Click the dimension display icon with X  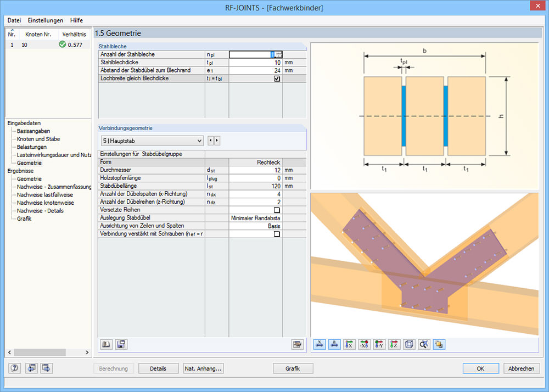pyautogui.click(x=320, y=344)
